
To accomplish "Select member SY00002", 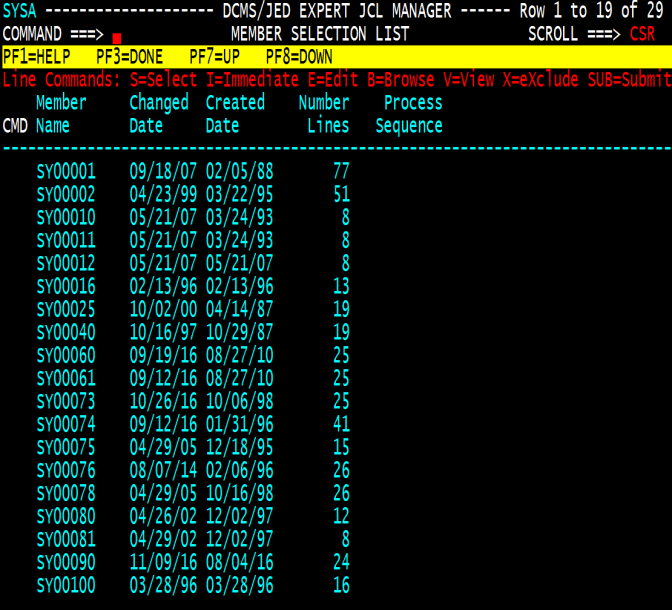I will click(66, 195).
